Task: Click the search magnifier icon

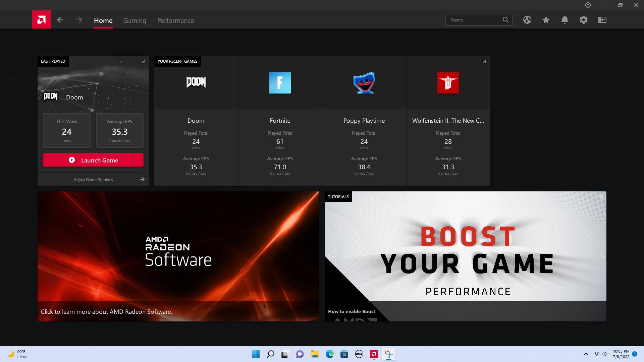Action: [505, 20]
